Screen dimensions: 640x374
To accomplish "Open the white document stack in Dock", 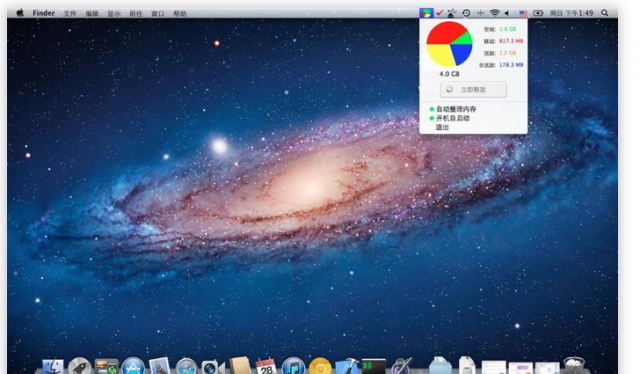I will pyautogui.click(x=467, y=366).
